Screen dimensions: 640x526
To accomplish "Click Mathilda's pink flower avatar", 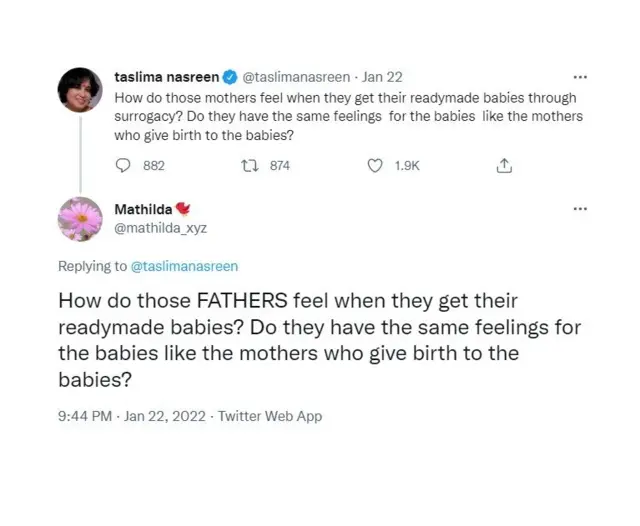I will tap(80, 218).
